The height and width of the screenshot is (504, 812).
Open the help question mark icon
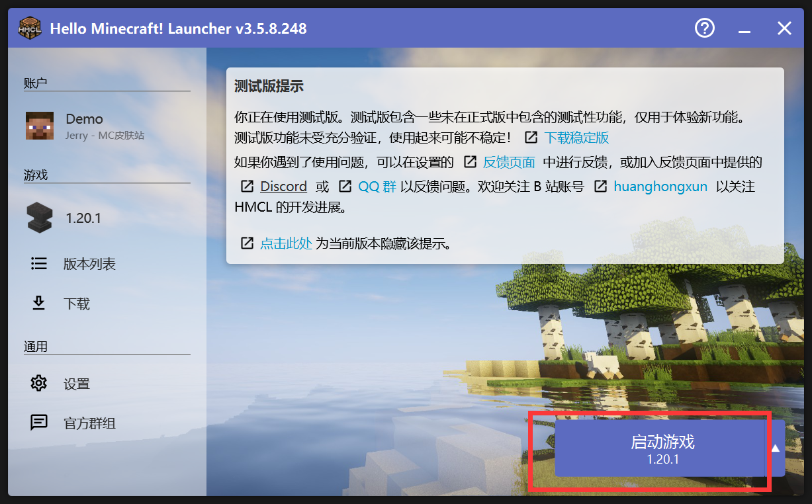coord(704,28)
